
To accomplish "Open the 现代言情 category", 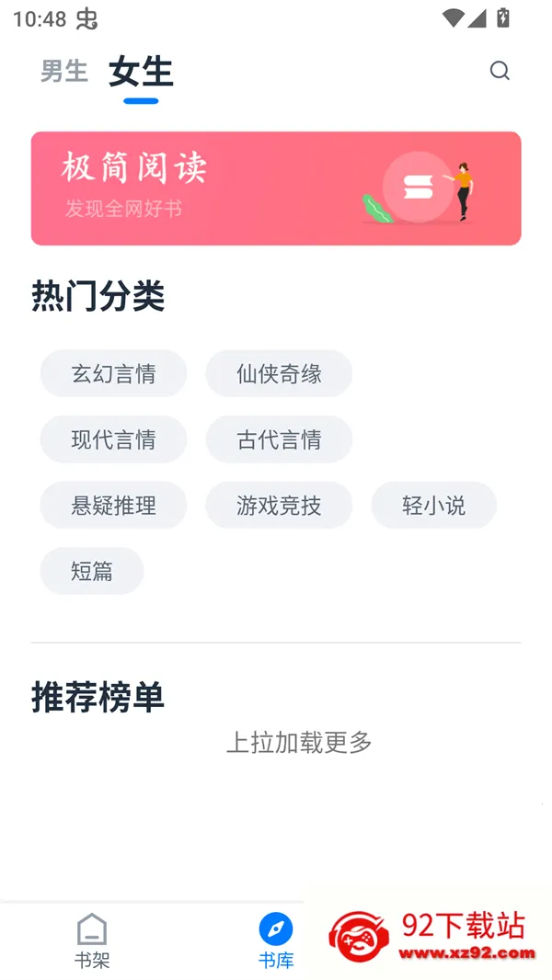I will tap(113, 439).
